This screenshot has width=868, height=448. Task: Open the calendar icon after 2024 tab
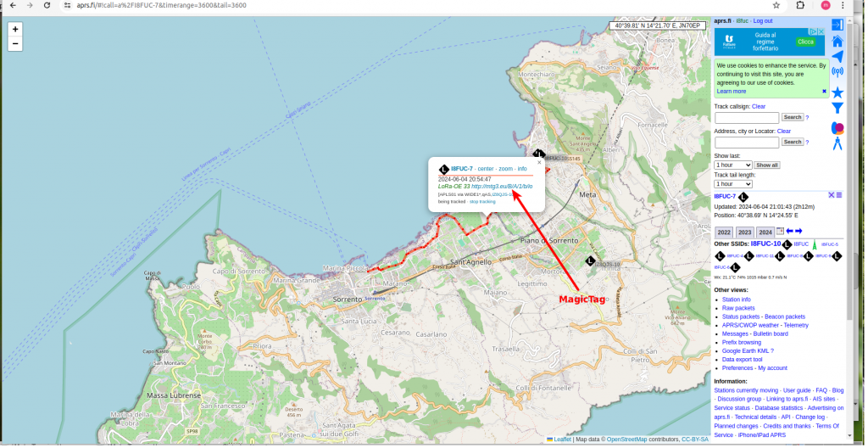pos(781,231)
